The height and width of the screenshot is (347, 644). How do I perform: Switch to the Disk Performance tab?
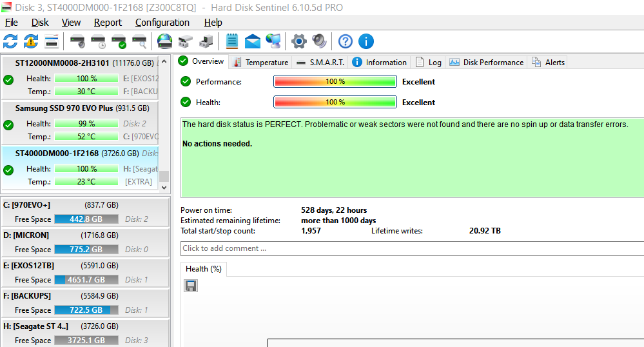tap(486, 62)
